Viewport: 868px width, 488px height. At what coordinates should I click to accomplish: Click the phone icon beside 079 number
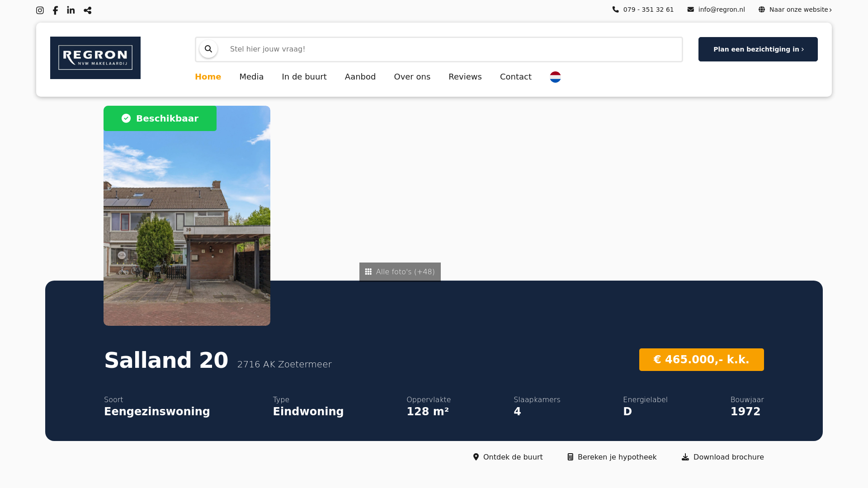pos(615,9)
